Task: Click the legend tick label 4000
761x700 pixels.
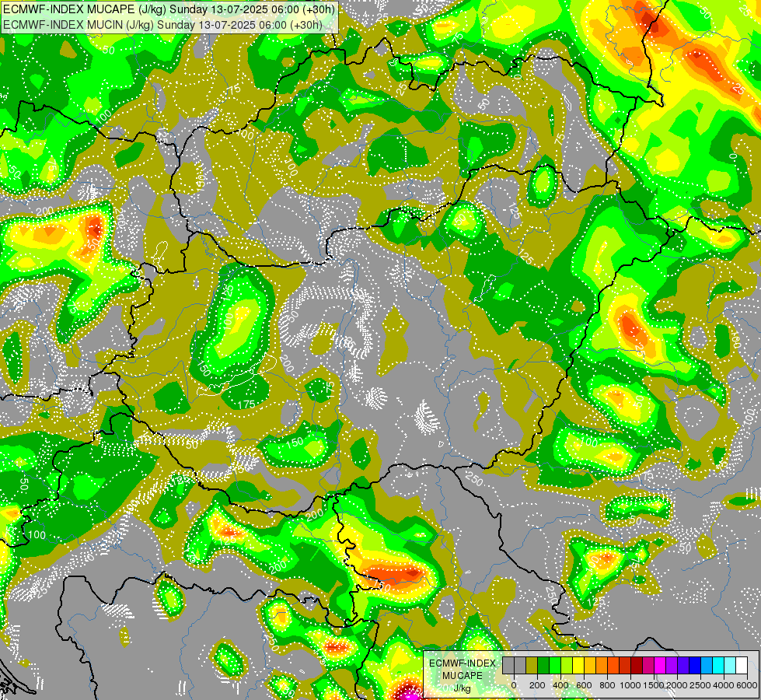Action: point(724,685)
